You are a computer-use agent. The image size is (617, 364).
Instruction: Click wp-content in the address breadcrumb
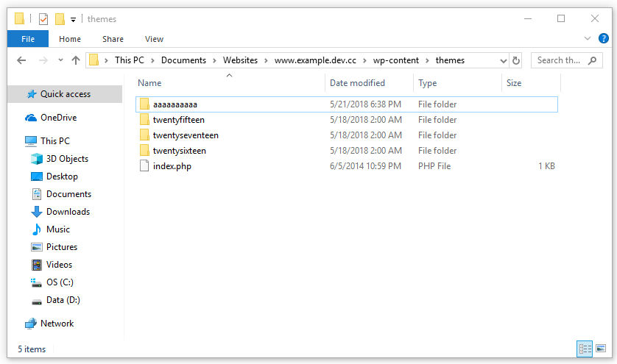(396, 60)
